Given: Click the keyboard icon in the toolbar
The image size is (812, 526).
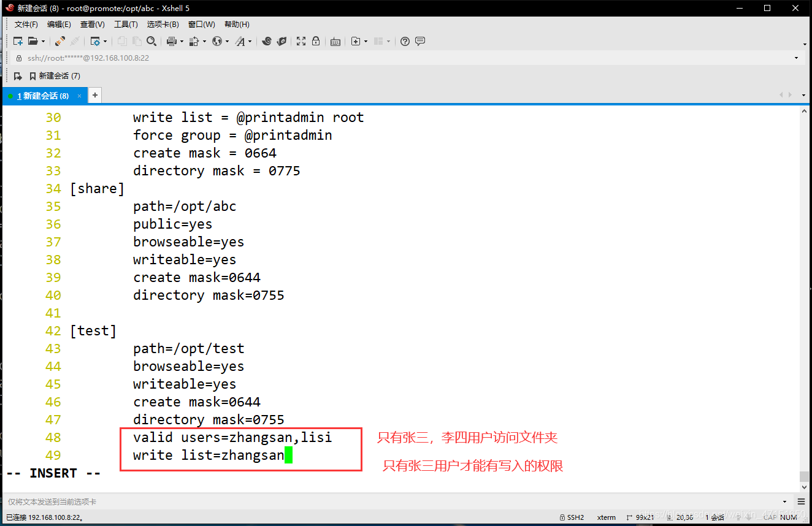Looking at the screenshot, I should pos(335,42).
